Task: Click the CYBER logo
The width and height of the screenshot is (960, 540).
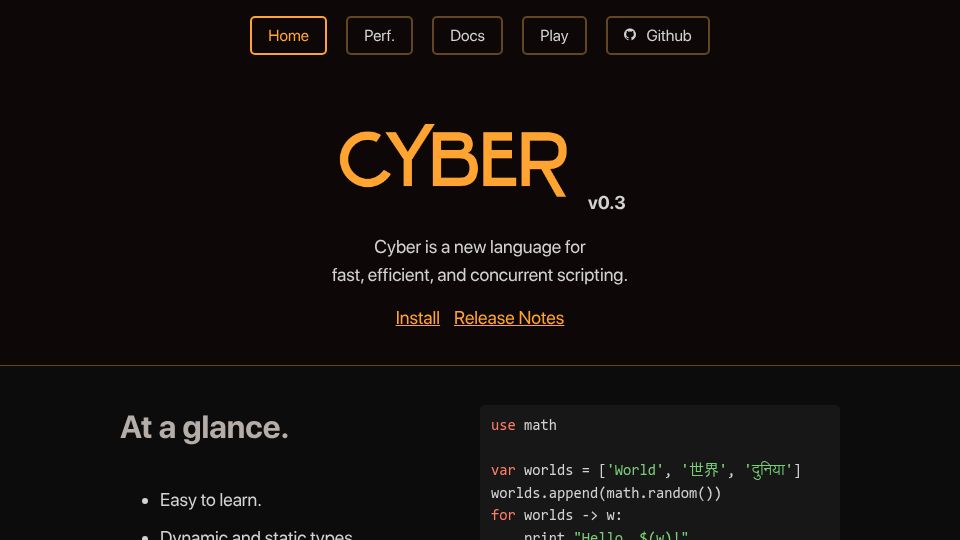Action: tap(453, 160)
